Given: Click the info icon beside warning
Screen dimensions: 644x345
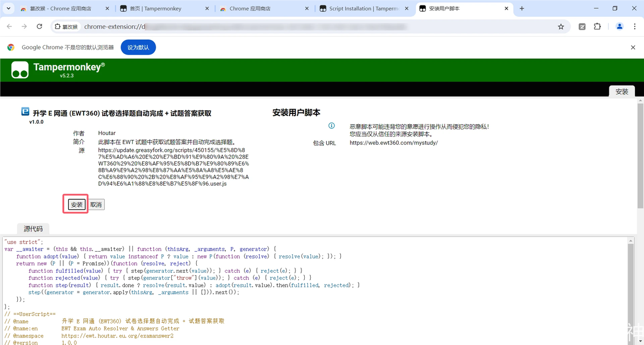Looking at the screenshot, I should (x=331, y=126).
